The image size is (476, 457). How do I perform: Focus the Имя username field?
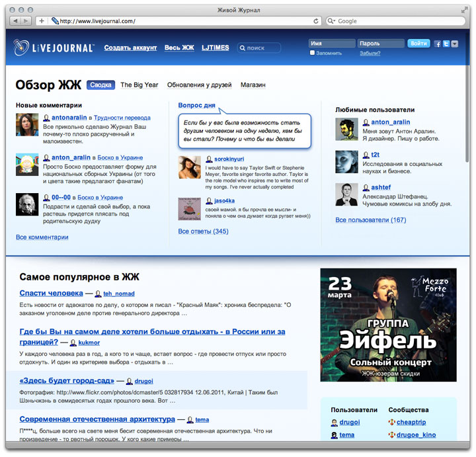[331, 44]
